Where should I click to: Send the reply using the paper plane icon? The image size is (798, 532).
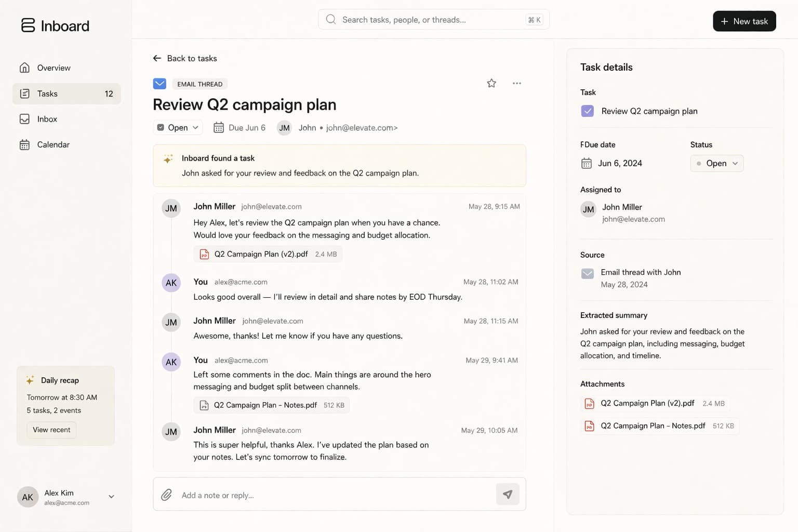pos(508,494)
